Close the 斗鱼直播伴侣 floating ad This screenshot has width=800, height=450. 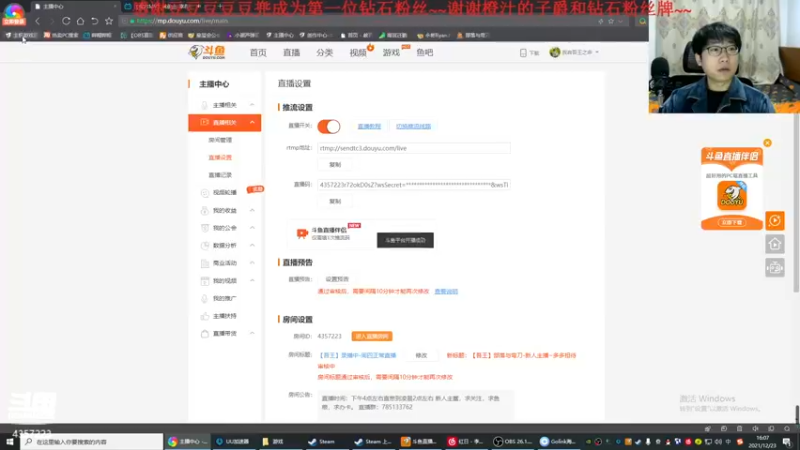coord(767,143)
